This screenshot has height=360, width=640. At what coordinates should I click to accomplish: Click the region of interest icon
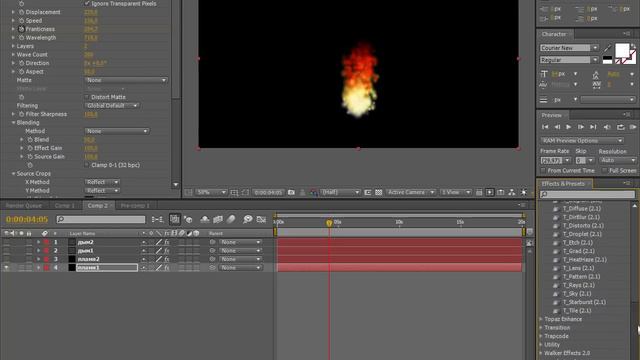368,192
